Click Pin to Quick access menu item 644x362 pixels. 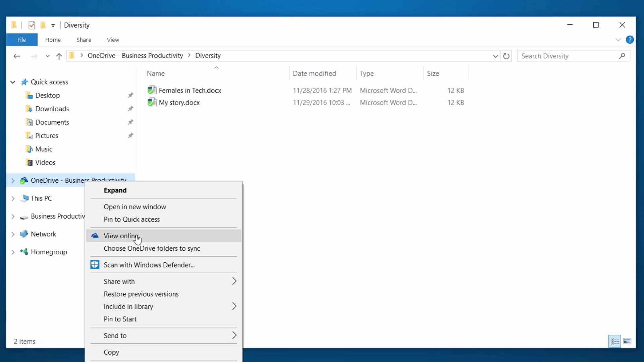pos(164,219)
